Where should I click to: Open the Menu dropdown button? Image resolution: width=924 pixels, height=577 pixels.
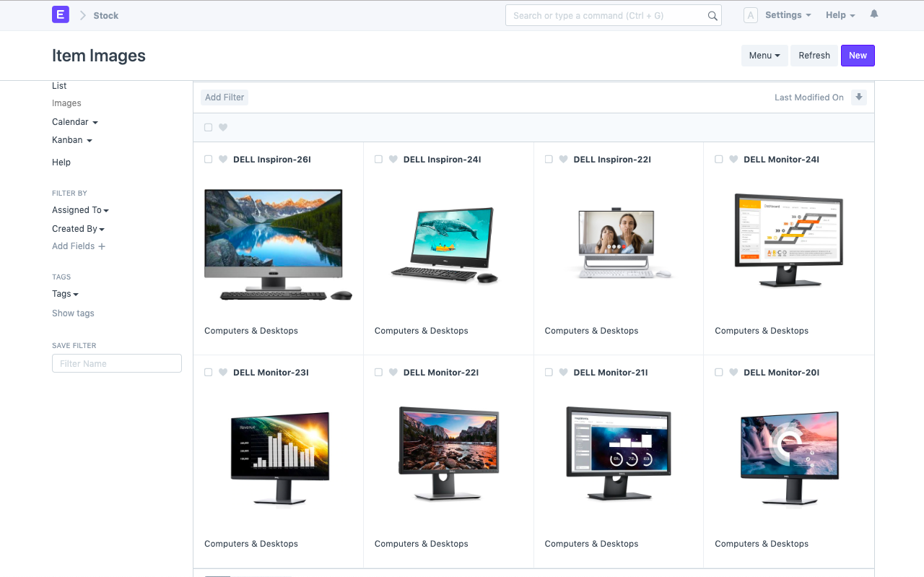[764, 56]
